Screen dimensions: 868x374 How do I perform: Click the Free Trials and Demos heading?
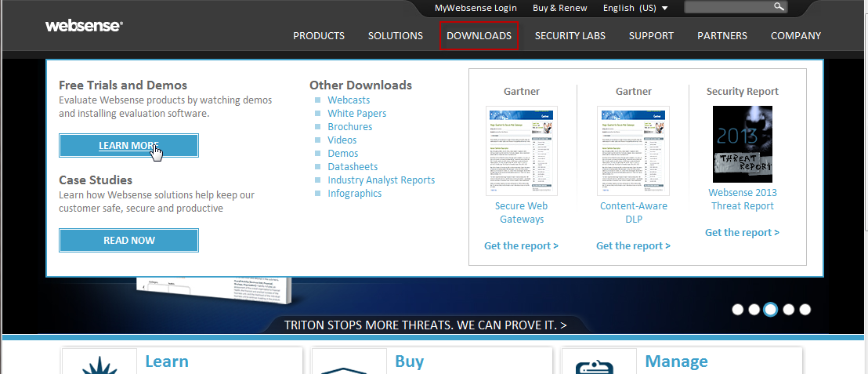pyautogui.click(x=123, y=85)
